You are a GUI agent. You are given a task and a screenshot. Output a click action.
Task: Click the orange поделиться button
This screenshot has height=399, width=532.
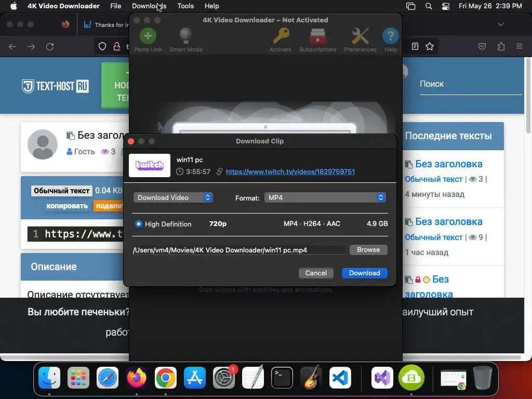(109, 206)
